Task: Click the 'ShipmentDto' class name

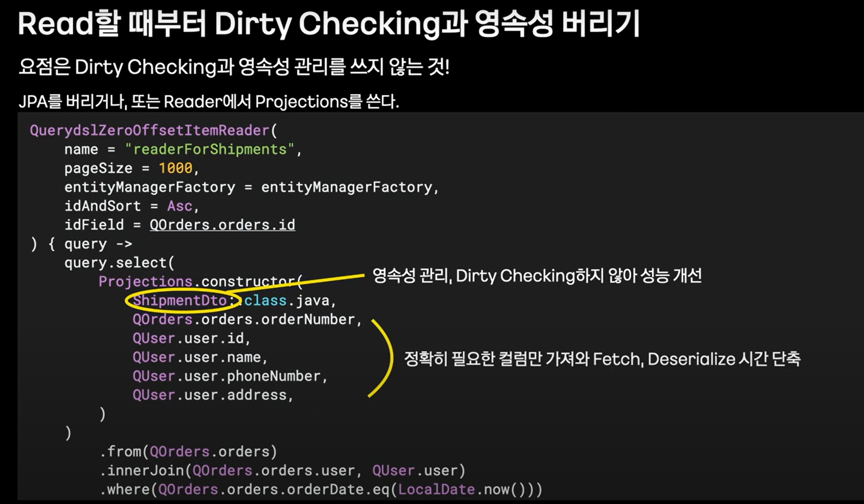Action: coord(180,301)
